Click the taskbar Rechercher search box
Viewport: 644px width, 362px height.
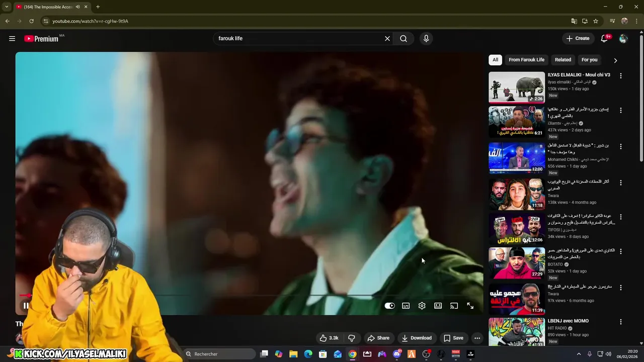(219, 354)
